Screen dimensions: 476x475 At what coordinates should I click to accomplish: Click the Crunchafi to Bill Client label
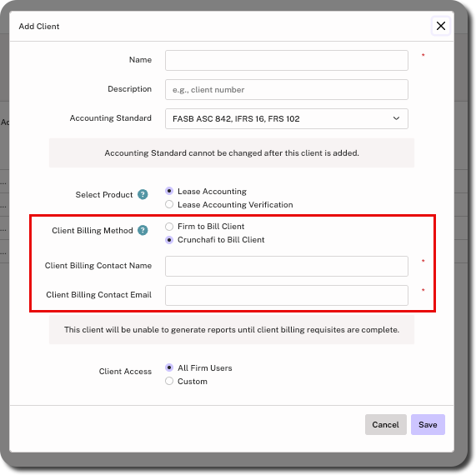(x=221, y=240)
